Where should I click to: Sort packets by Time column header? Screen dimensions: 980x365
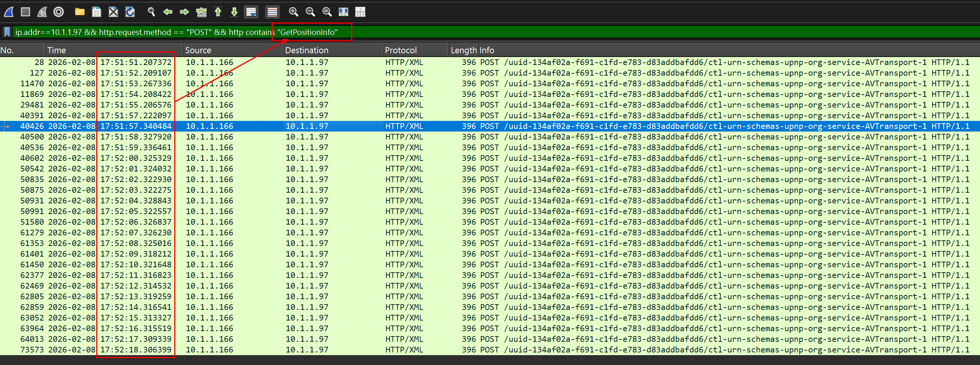[57, 50]
